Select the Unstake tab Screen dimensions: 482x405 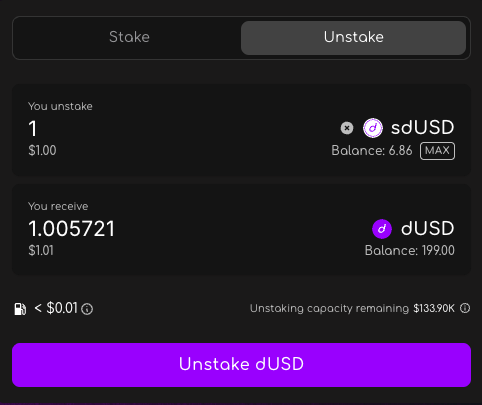(x=353, y=38)
